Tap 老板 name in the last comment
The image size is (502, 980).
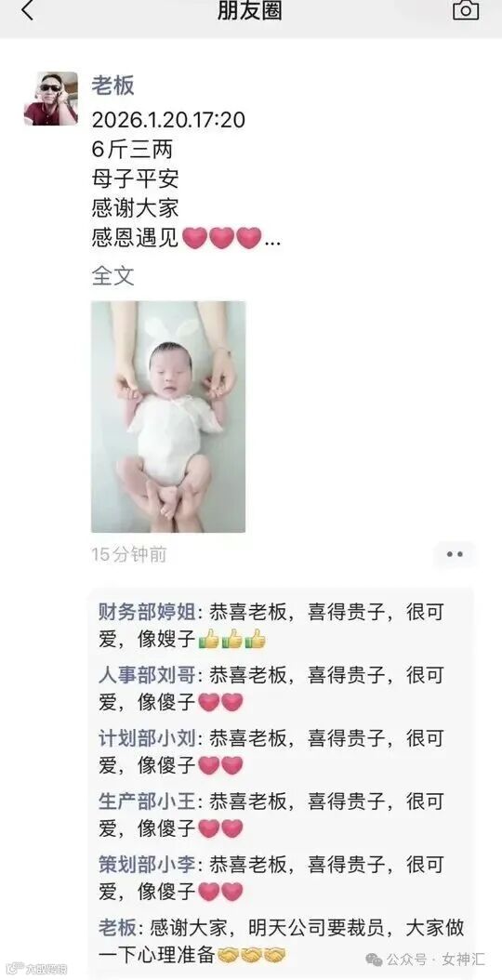click(x=117, y=928)
